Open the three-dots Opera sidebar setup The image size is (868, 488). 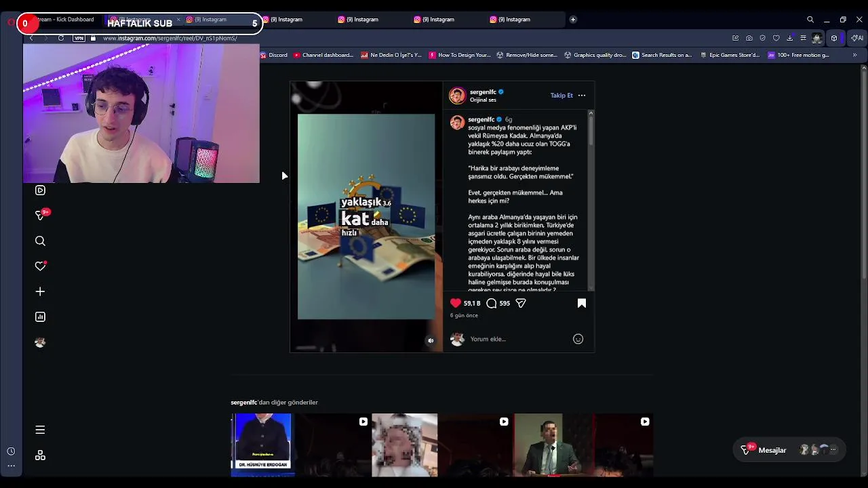(11, 466)
